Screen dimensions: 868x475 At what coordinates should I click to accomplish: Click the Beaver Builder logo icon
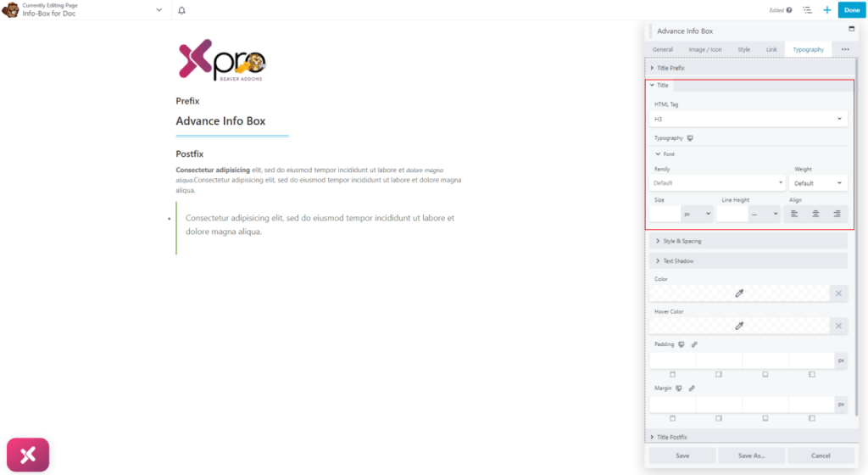(10, 10)
